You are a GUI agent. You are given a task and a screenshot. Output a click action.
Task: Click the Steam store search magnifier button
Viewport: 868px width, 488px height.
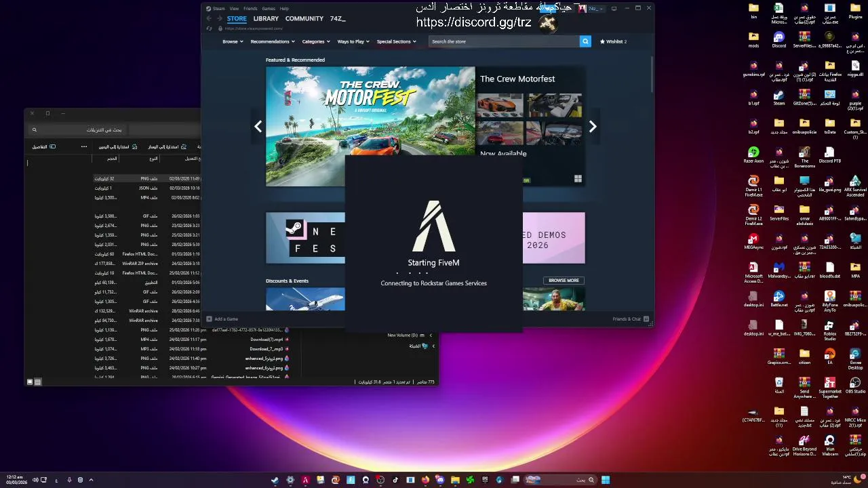585,41
